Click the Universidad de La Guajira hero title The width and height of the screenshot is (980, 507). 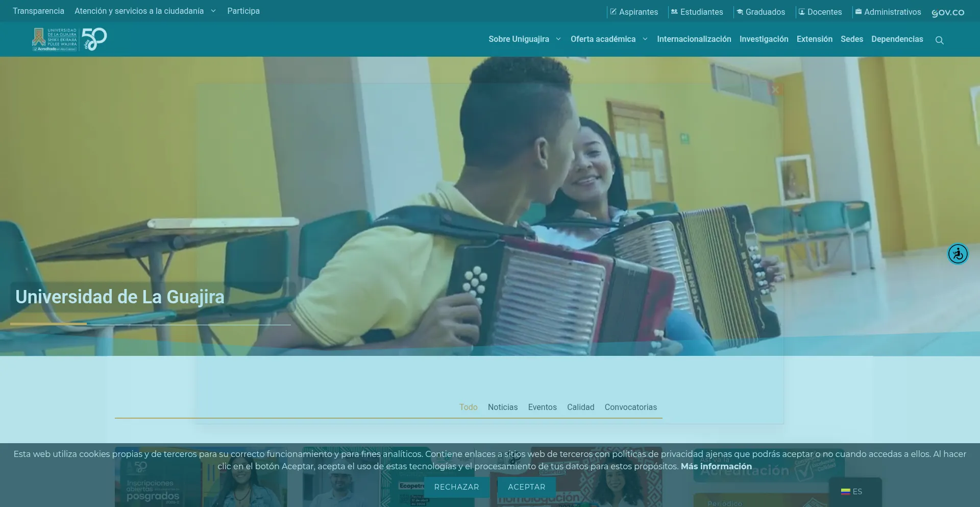[120, 297]
